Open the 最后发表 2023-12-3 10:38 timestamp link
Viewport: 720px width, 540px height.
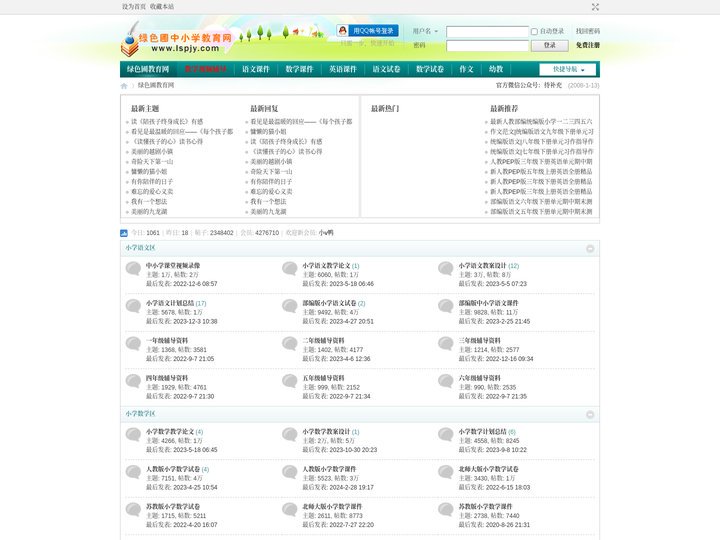195,321
